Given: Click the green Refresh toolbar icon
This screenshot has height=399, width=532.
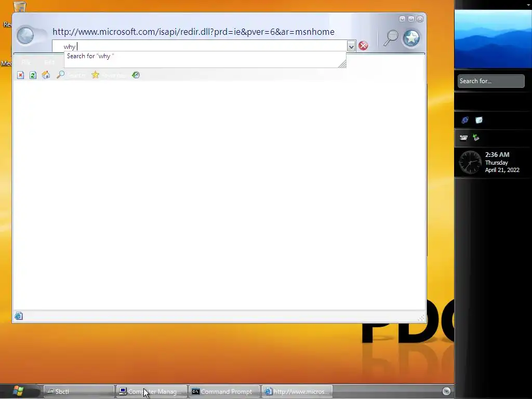Looking at the screenshot, I should 33,75.
